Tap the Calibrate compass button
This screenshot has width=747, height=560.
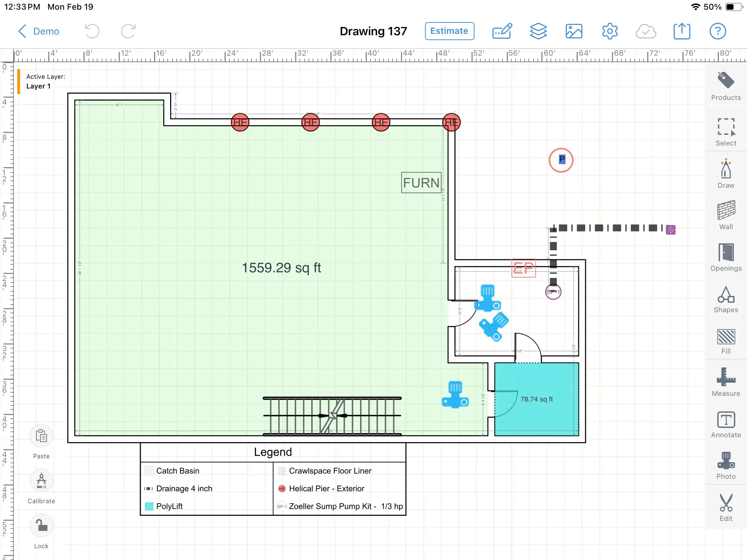pos(41,481)
